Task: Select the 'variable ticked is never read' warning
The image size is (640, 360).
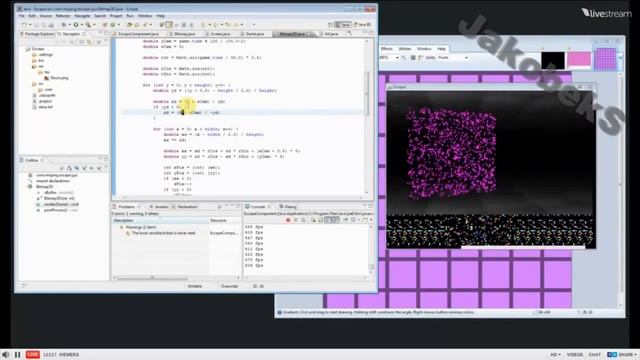Action: [x=163, y=233]
